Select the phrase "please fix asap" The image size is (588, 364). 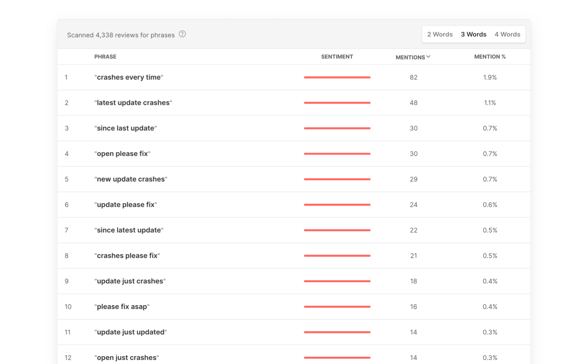122,306
